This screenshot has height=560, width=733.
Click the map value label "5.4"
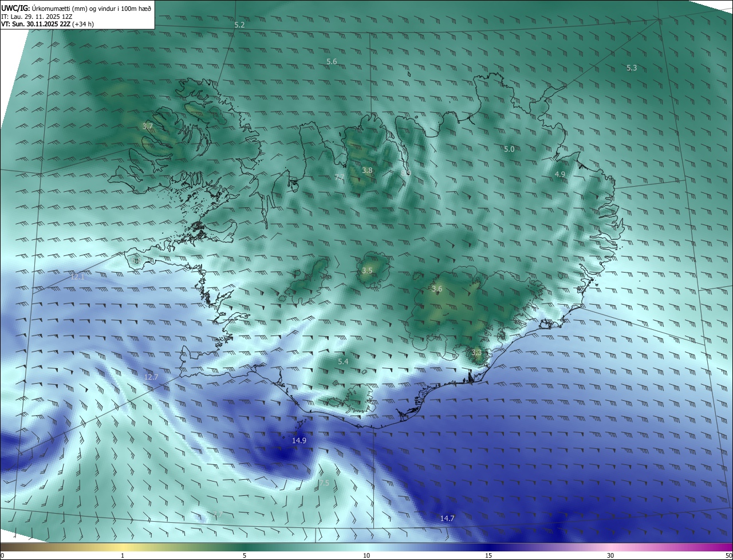click(343, 361)
